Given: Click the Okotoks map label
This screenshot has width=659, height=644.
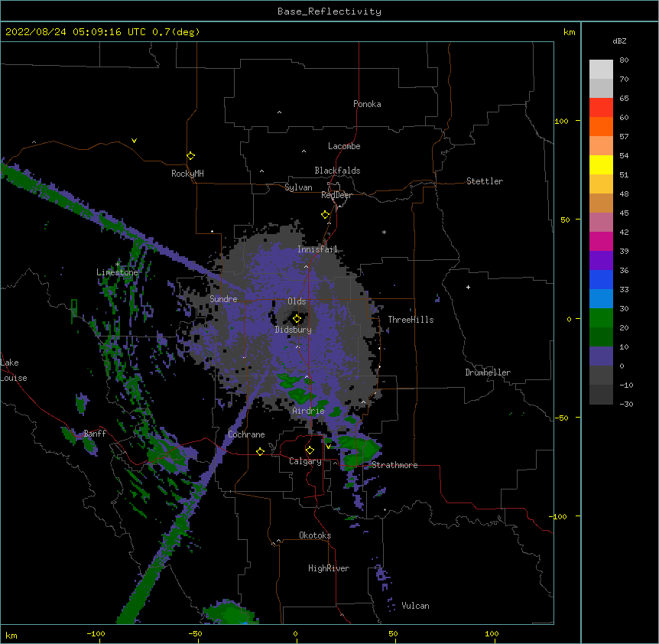Looking at the screenshot, I should click(315, 535).
